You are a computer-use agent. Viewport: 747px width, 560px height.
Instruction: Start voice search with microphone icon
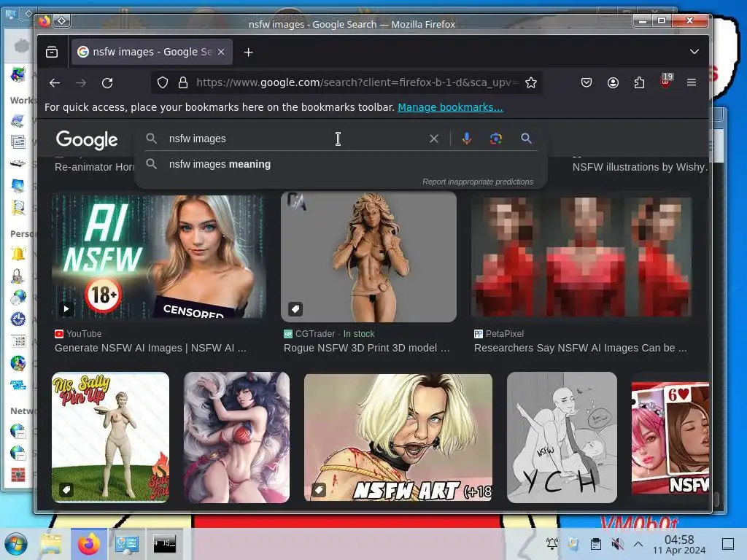[x=467, y=139]
